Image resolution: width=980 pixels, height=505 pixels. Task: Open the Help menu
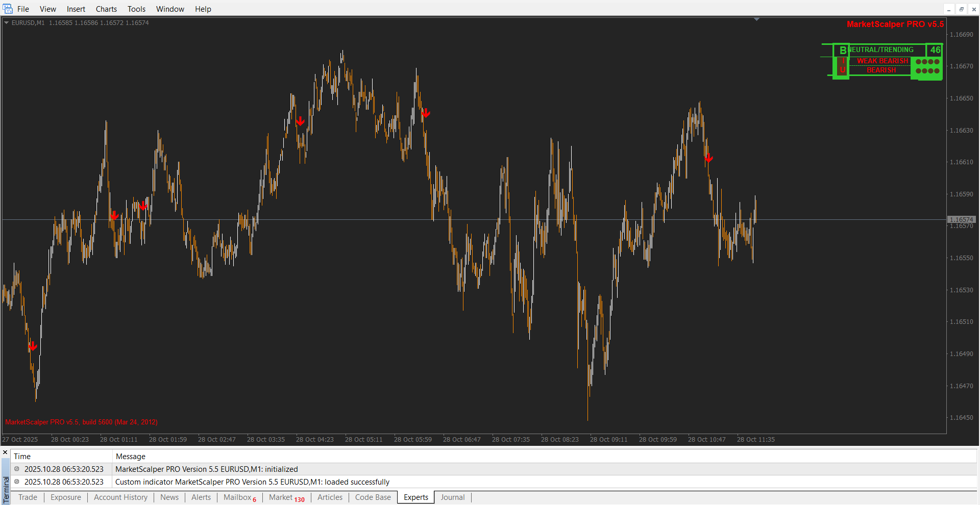pos(203,9)
